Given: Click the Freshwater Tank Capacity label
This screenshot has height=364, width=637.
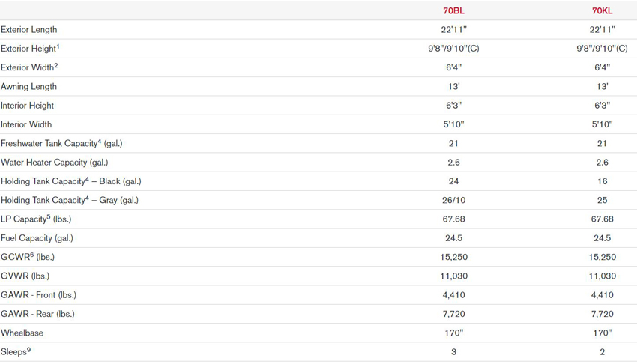Looking at the screenshot, I should point(61,143).
